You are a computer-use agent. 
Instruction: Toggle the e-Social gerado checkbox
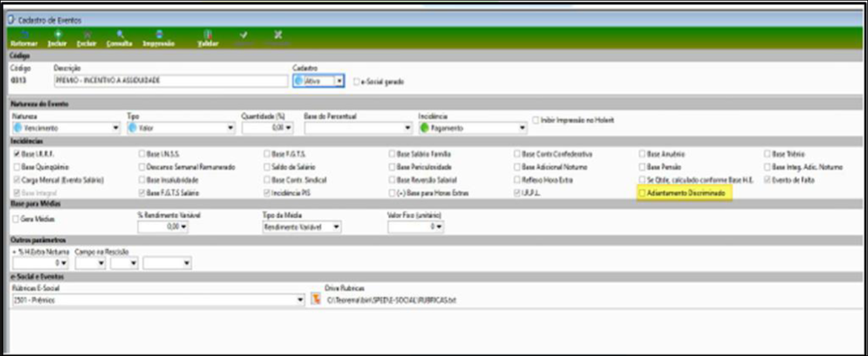point(356,82)
